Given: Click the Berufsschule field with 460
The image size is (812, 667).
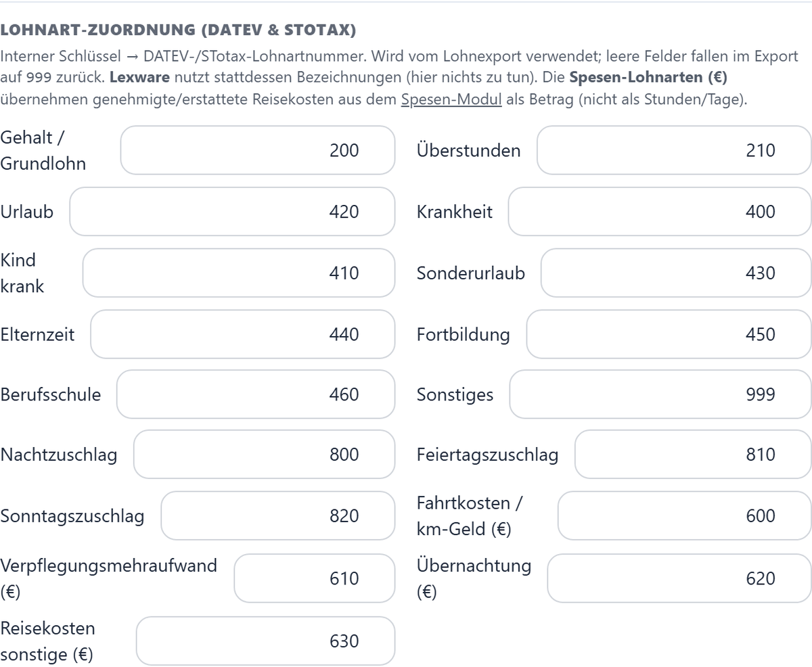Looking at the screenshot, I should pyautogui.click(x=256, y=394).
